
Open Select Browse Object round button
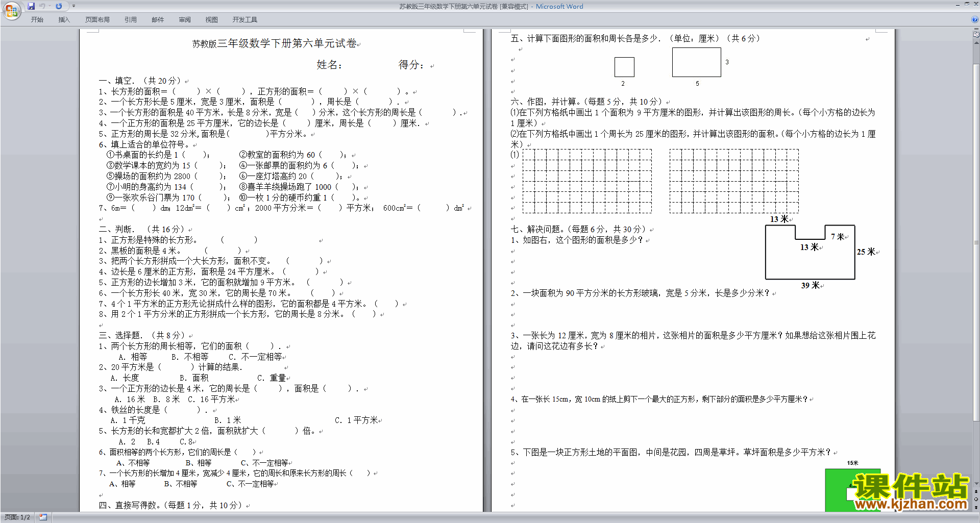coord(976,500)
